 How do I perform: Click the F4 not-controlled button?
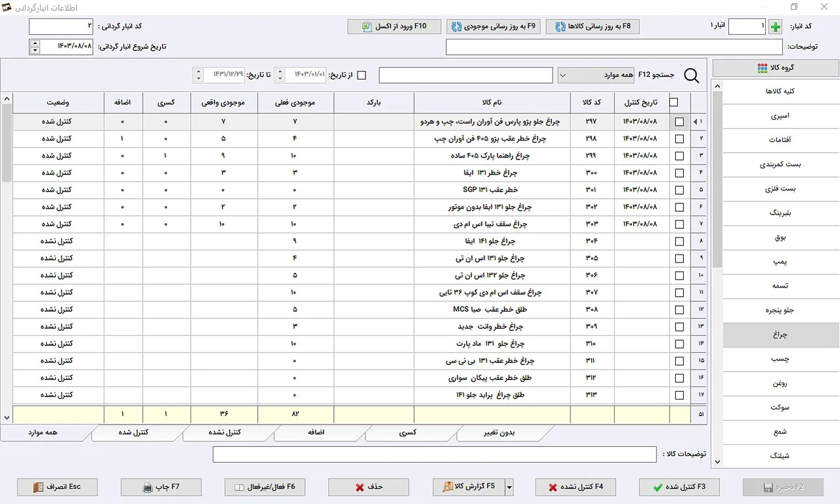click(576, 487)
